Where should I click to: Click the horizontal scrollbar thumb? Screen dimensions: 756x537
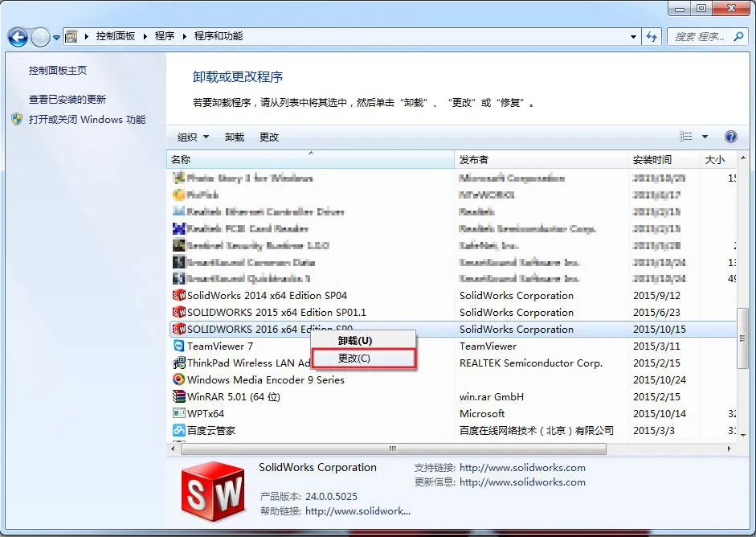pos(394,449)
